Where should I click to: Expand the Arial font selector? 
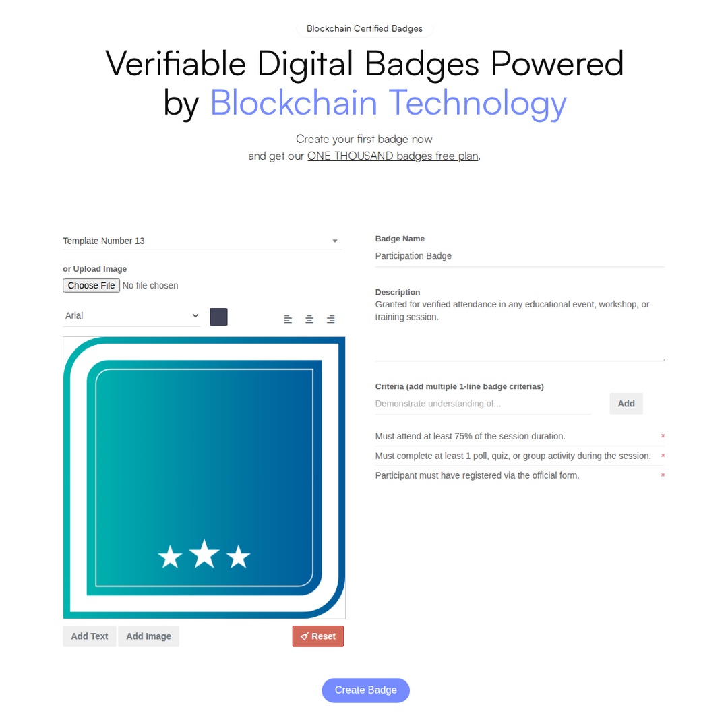tap(131, 315)
